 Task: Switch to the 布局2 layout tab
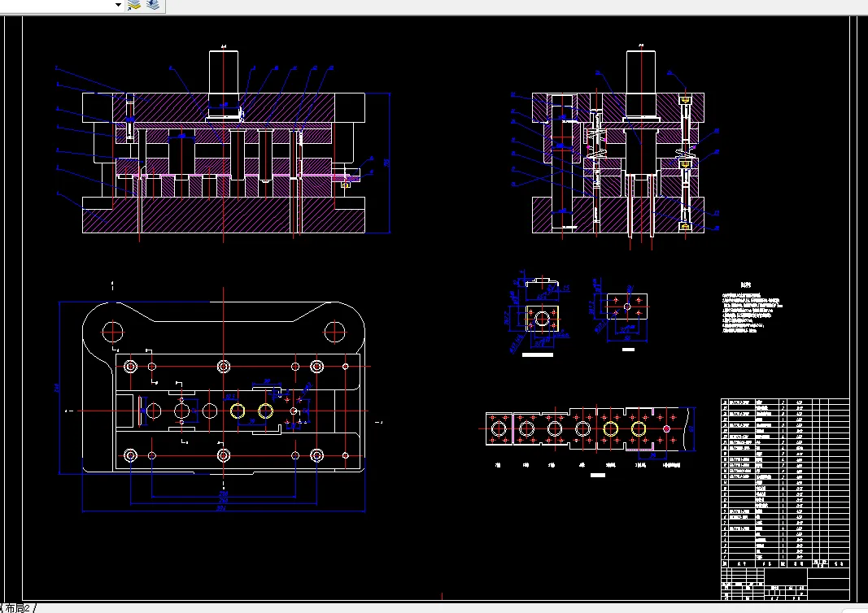(x=17, y=608)
